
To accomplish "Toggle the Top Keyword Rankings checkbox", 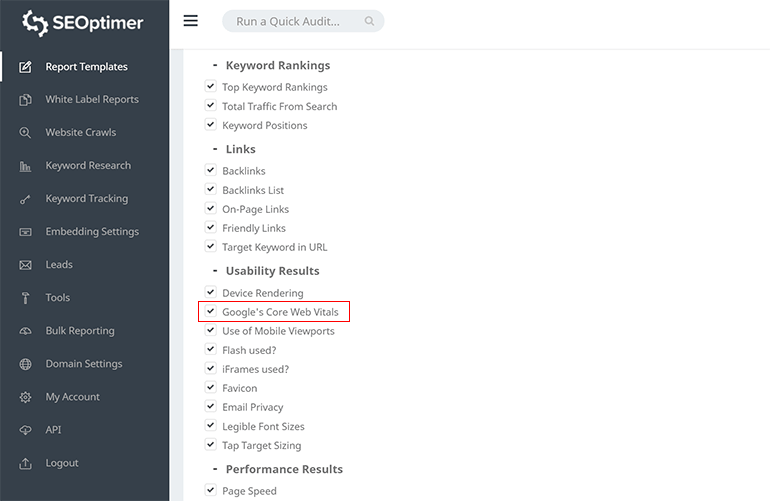I will pyautogui.click(x=211, y=87).
